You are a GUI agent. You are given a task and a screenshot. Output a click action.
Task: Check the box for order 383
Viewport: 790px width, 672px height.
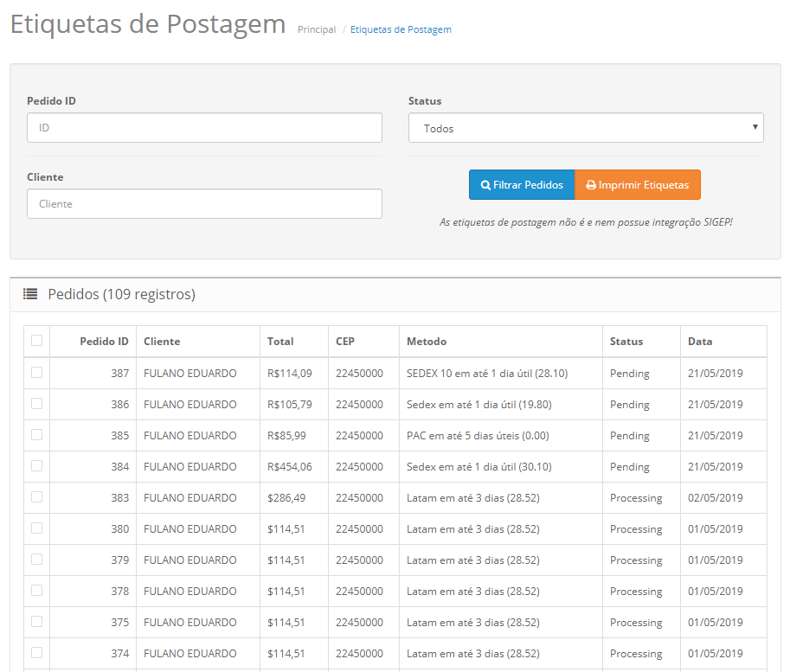pos(36,497)
